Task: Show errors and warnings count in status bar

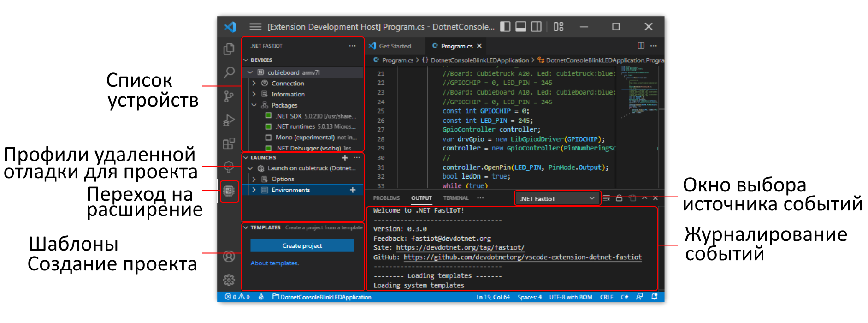Action: (237, 297)
